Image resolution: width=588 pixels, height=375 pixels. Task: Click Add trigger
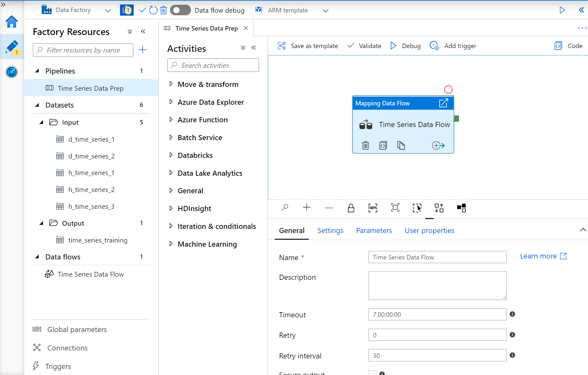tap(453, 46)
